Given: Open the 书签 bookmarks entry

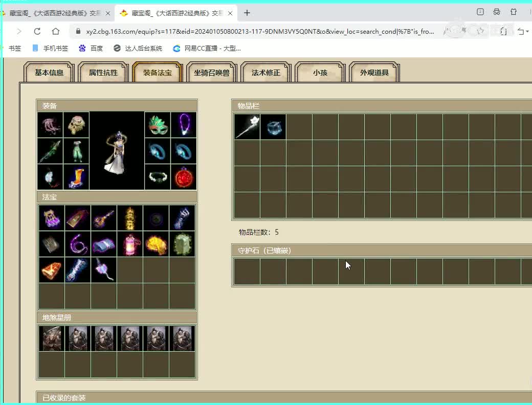Looking at the screenshot, I should [x=15, y=49].
